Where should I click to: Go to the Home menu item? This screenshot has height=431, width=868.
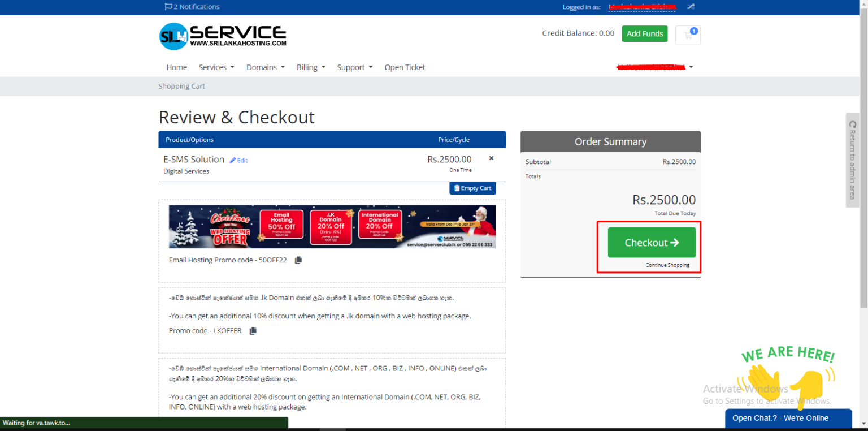(x=176, y=67)
